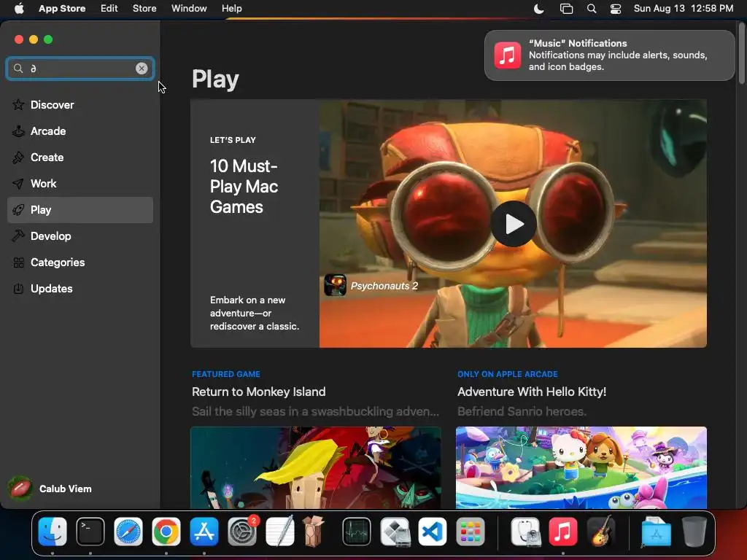The height and width of the screenshot is (560, 747).
Task: Open the Psychonauts 2 app icon badge
Action: (336, 285)
